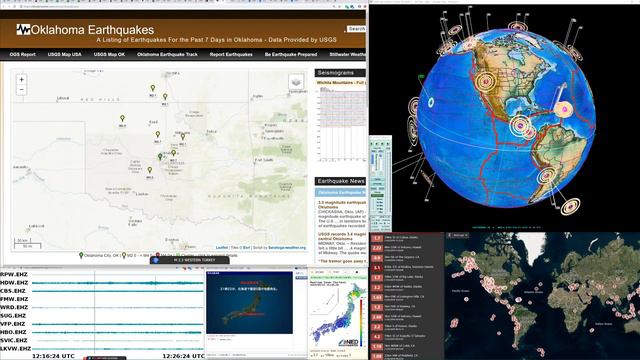640x360 pixels.
Task: Open the Wichita Mountains seismogram link
Action: coord(341,83)
